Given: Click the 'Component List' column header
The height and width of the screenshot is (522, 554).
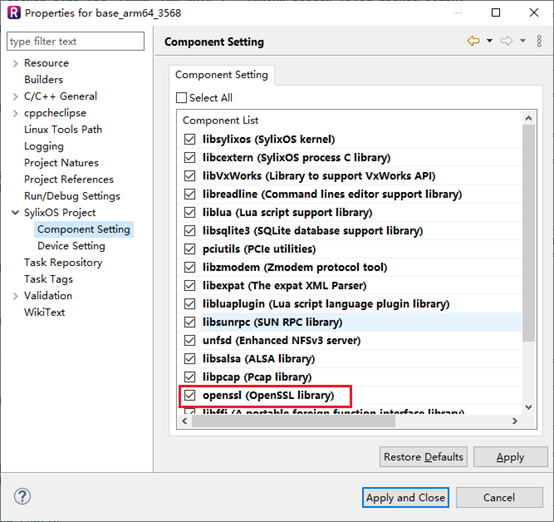Looking at the screenshot, I should point(220,120).
